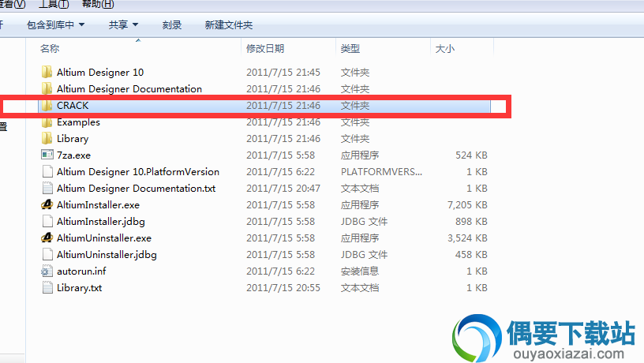Select the 7za.exe application icon
Viewport: 644px width, 363px height.
coord(47,155)
